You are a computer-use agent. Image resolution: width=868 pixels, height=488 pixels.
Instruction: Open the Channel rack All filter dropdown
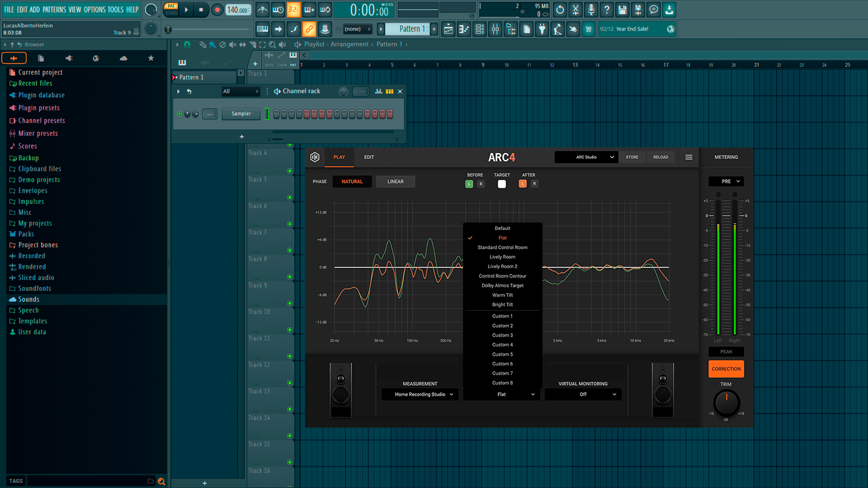click(x=240, y=91)
